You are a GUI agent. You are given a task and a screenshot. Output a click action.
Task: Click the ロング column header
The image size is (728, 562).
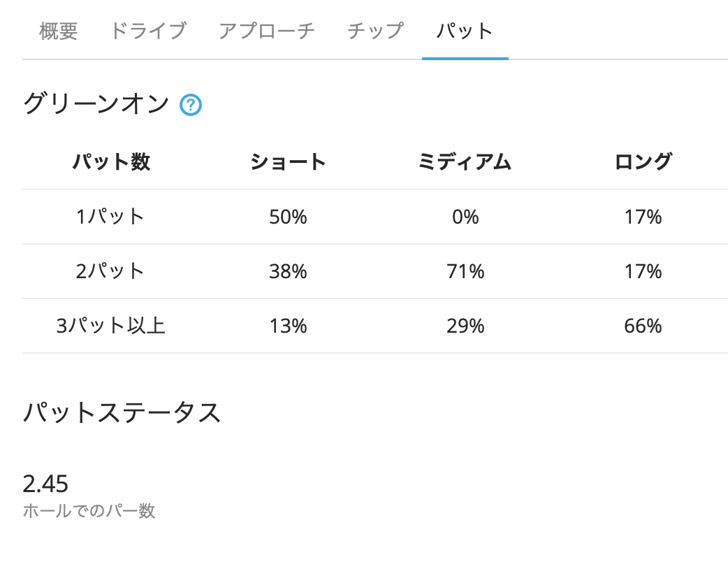click(x=643, y=162)
